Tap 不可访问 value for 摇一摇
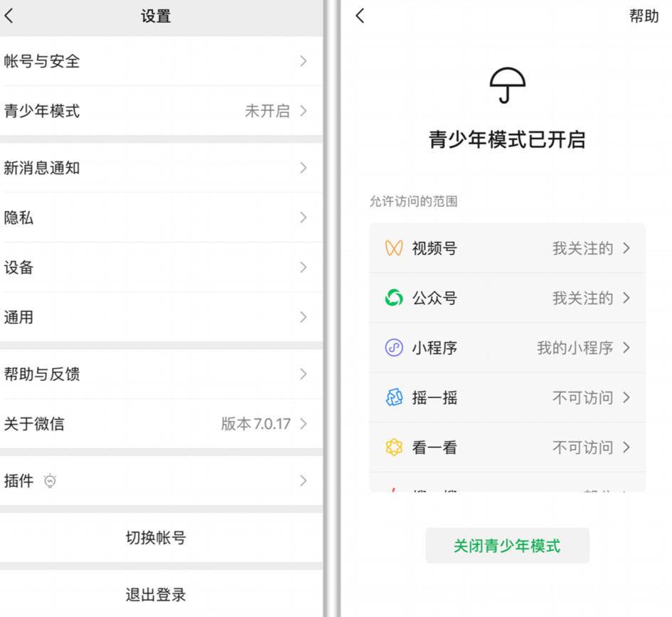Viewport: 672px width, 617px height. [583, 397]
